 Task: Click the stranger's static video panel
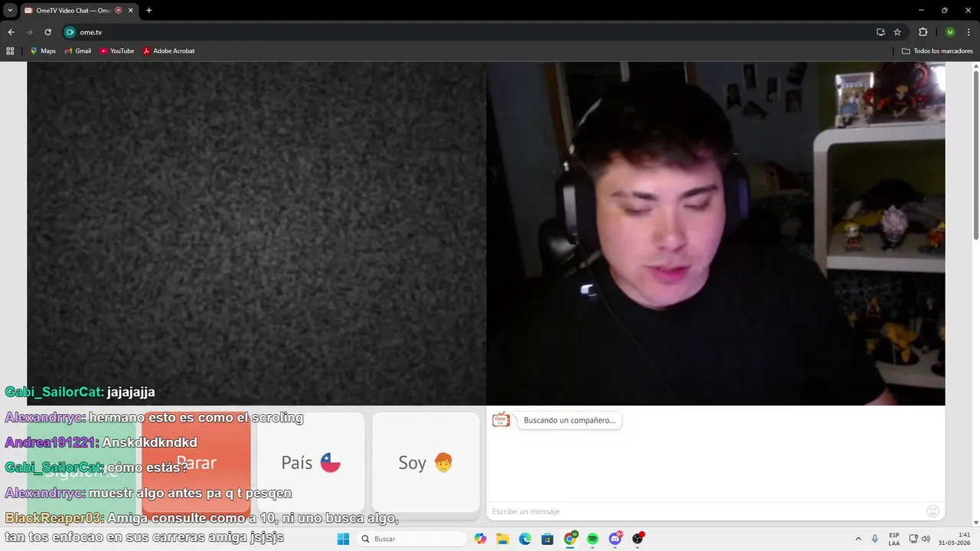[256, 233]
